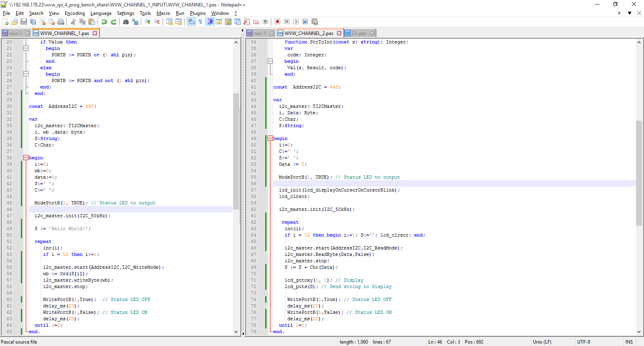
Task: Open the Encoding menu
Action: 75,13
